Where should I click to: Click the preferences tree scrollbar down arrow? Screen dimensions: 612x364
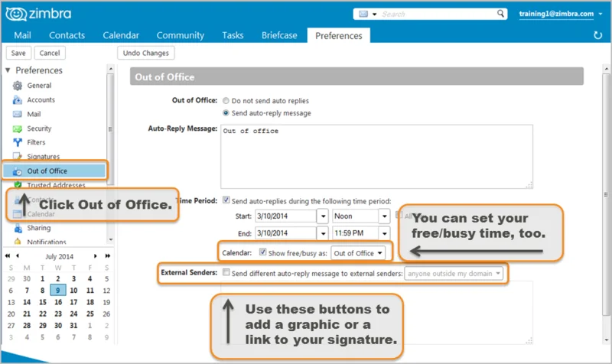point(110,239)
